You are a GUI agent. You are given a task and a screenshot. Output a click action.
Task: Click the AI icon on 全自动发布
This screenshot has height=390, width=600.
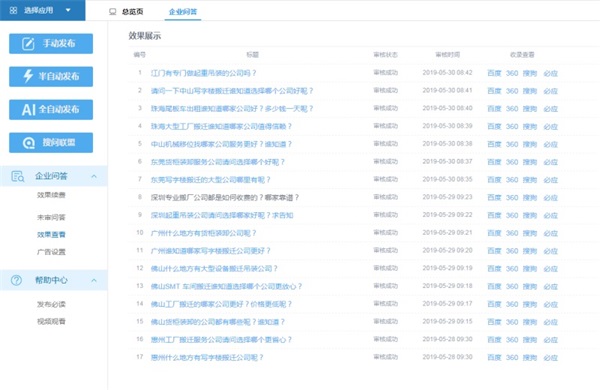pos(29,110)
